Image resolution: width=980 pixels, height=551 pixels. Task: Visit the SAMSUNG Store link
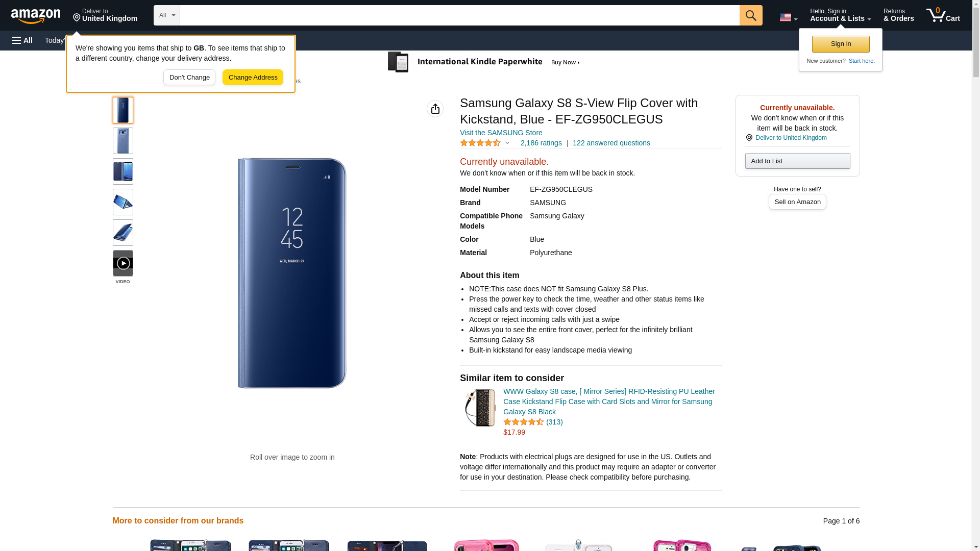[x=501, y=133]
